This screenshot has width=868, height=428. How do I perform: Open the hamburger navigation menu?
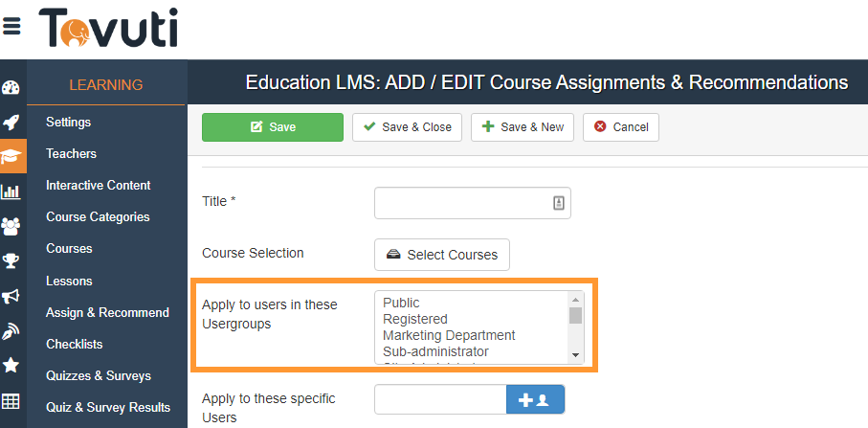[12, 27]
